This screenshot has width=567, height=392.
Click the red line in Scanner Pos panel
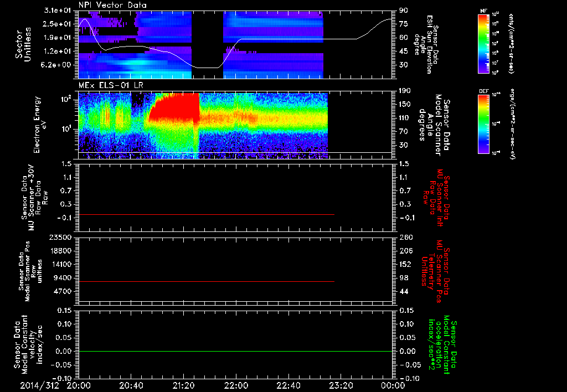(x=206, y=281)
